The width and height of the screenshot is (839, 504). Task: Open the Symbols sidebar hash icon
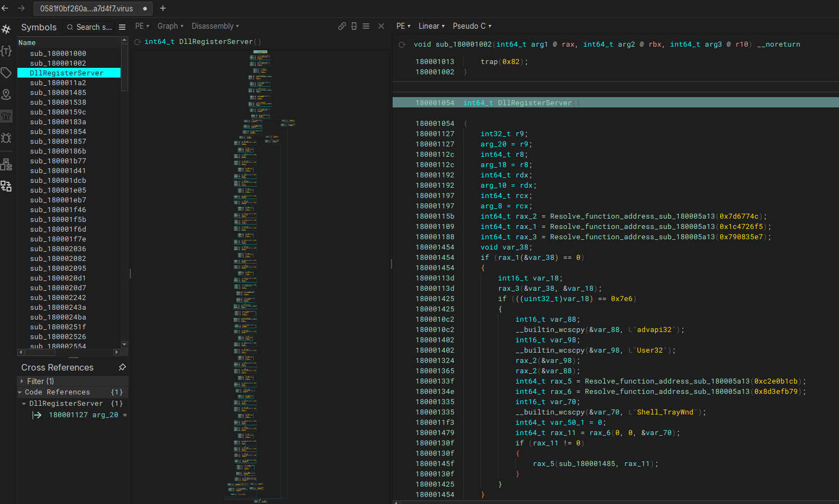pyautogui.click(x=6, y=29)
